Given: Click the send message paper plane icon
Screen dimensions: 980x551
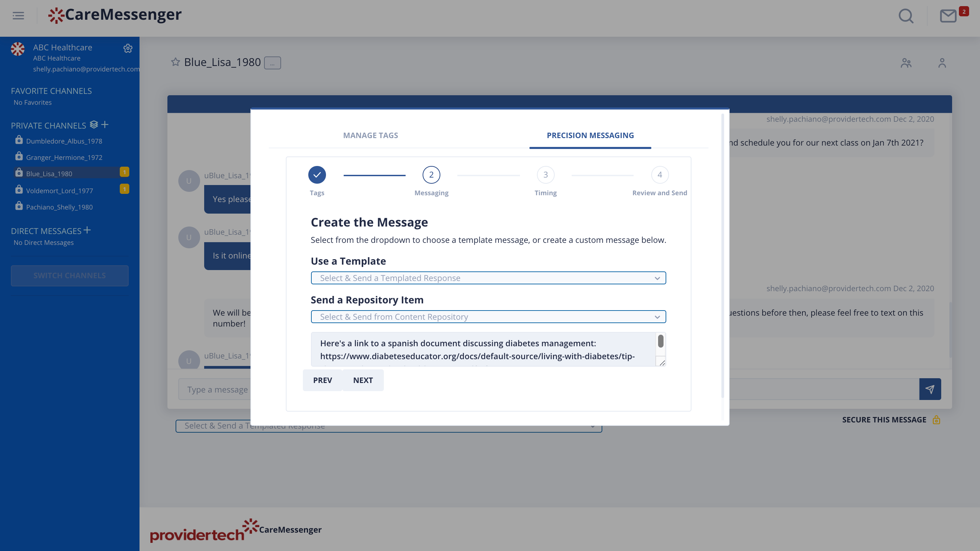Looking at the screenshot, I should pos(930,389).
